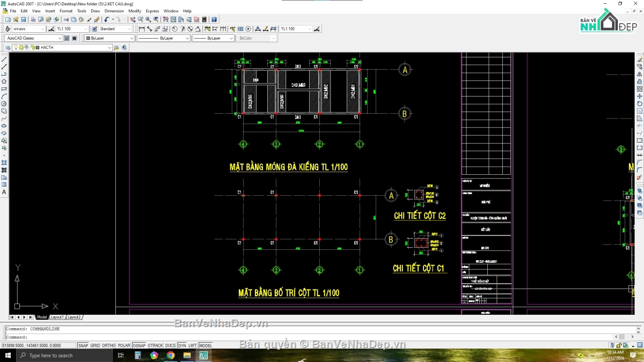Select the Arc draw tool
The height and width of the screenshot is (362, 644).
[x=4, y=97]
